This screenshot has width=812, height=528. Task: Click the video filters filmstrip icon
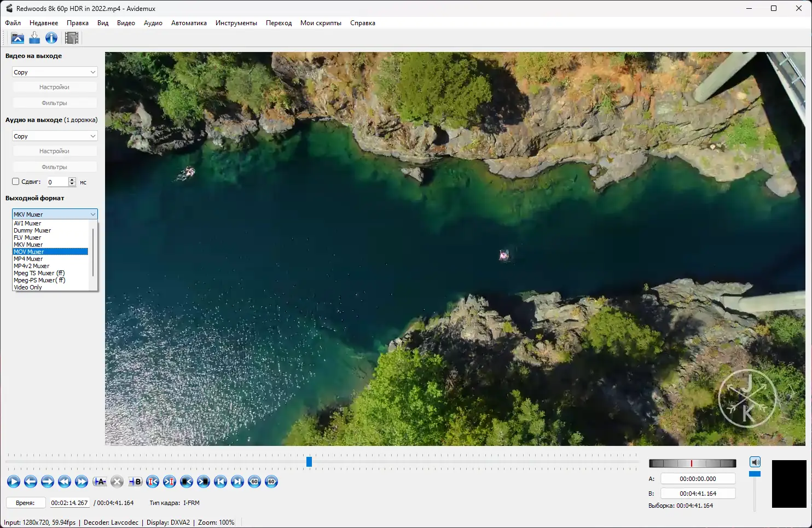[72, 38]
